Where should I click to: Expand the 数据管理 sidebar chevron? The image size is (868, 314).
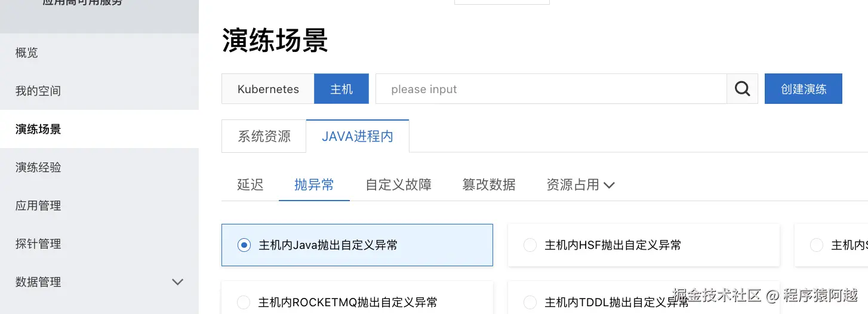tap(177, 282)
